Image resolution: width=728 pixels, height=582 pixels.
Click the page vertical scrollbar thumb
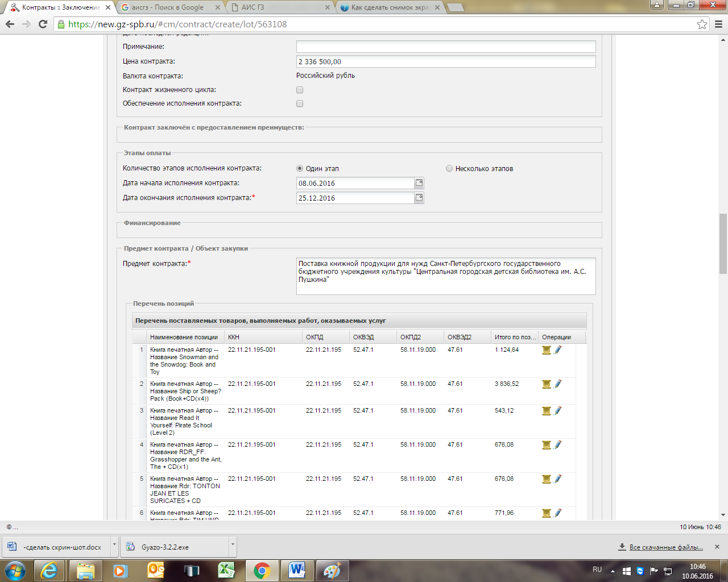[723, 244]
